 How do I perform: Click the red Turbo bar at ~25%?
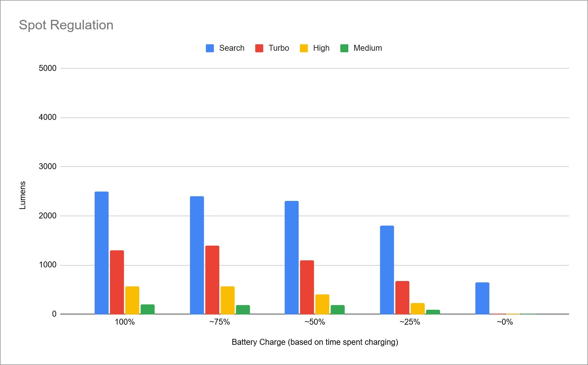tap(402, 297)
